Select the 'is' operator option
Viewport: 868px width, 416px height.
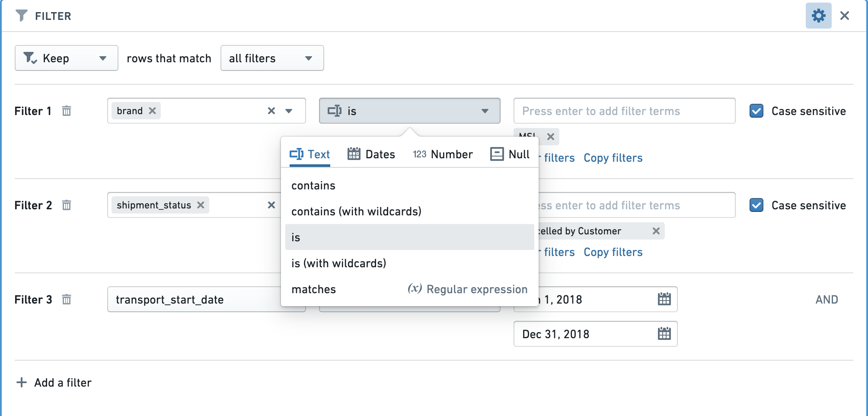pyautogui.click(x=409, y=237)
